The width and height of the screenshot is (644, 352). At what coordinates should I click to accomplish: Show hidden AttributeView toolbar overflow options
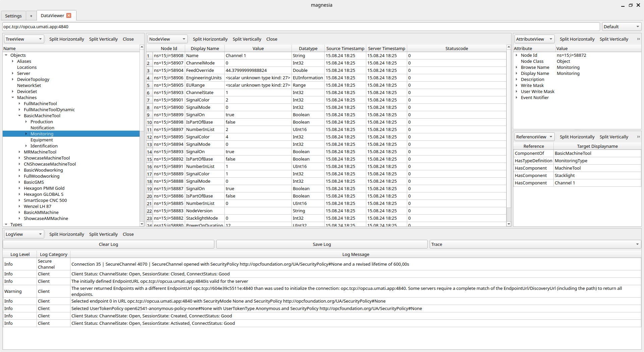(x=638, y=39)
